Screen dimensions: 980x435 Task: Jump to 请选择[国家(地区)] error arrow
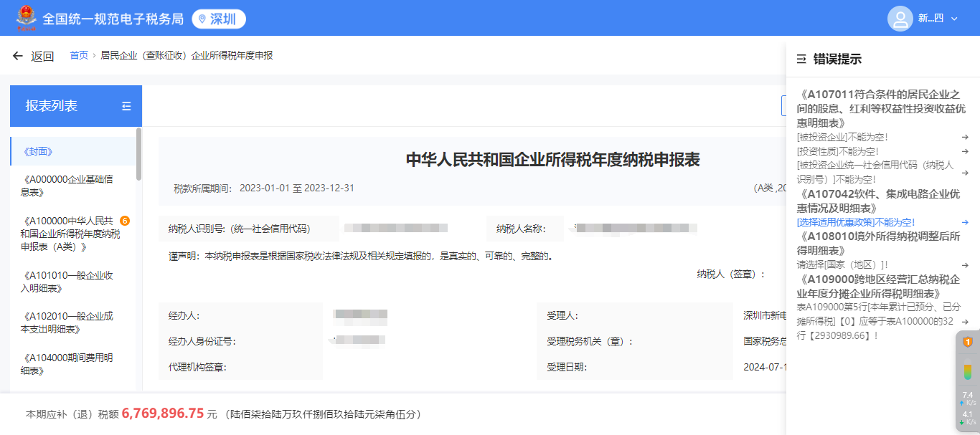[x=965, y=265]
